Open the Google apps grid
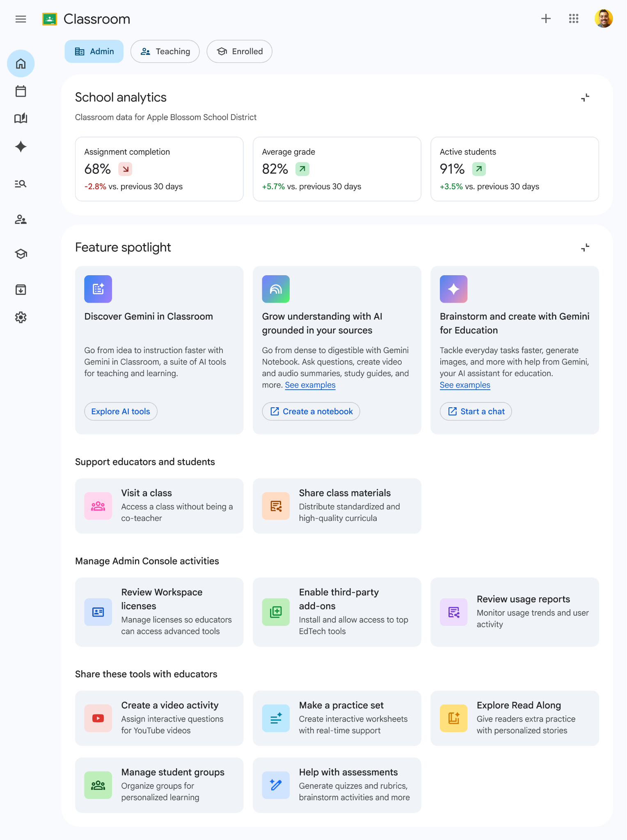This screenshot has width=627, height=840. pos(574,18)
